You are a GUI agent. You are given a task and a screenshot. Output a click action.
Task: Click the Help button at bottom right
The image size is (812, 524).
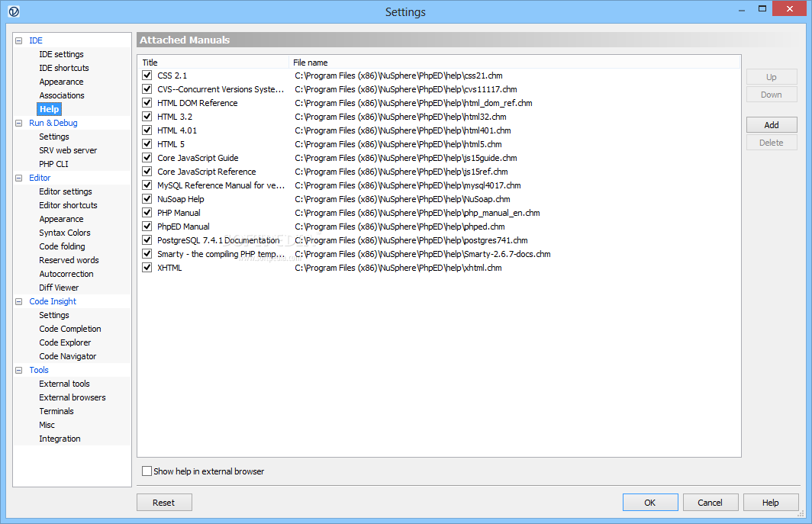click(771, 502)
